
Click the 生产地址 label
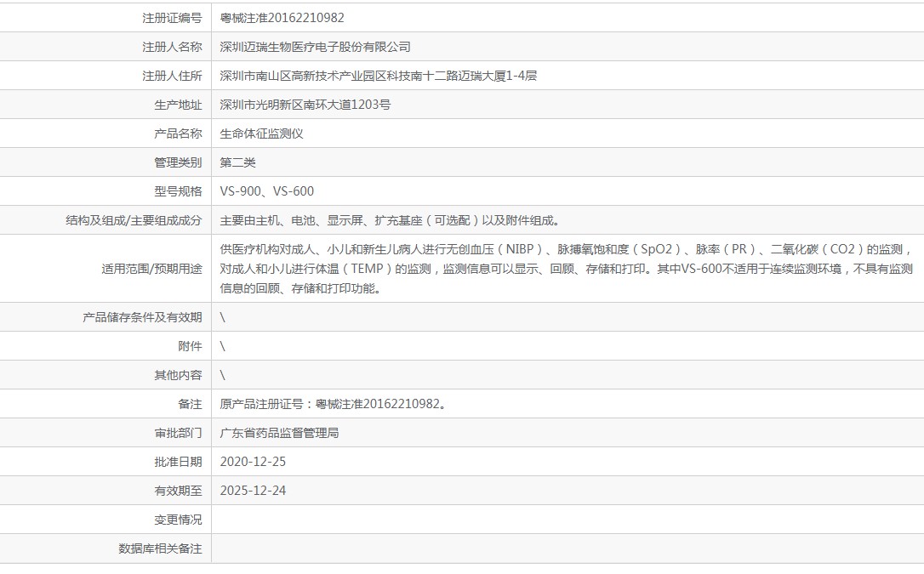click(178, 105)
